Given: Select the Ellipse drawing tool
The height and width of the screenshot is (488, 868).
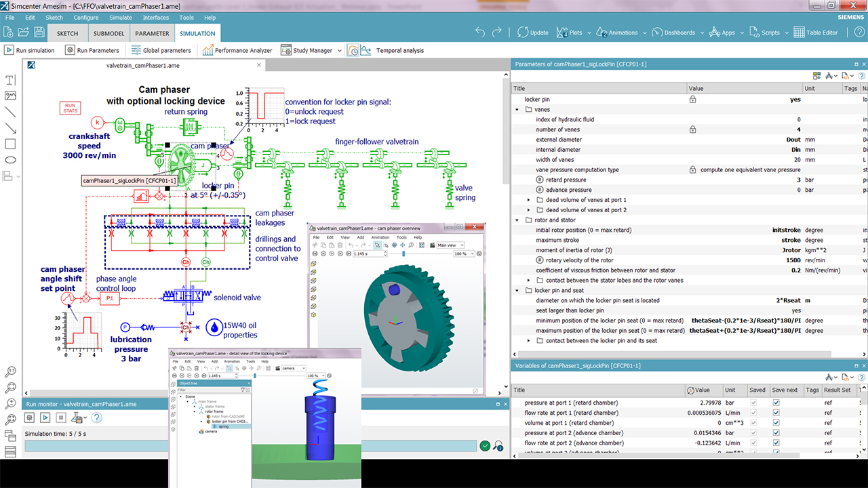Looking at the screenshot, I should tap(10, 161).
